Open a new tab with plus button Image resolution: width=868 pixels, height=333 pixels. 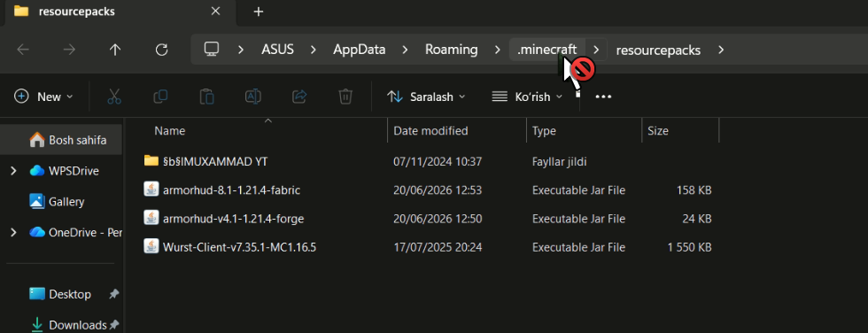coord(259,12)
